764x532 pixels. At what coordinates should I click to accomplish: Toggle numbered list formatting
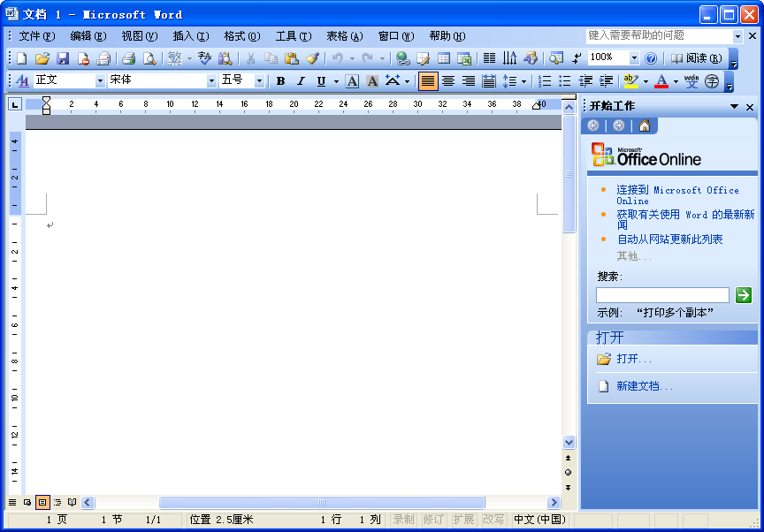545,80
